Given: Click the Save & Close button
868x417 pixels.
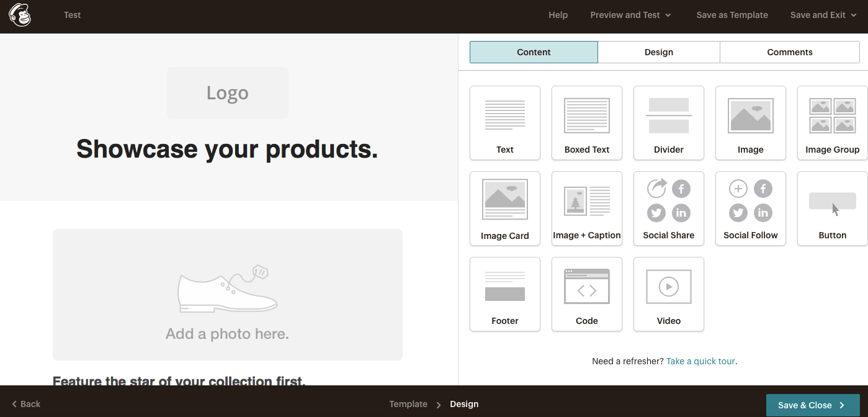Looking at the screenshot, I should (812, 405).
